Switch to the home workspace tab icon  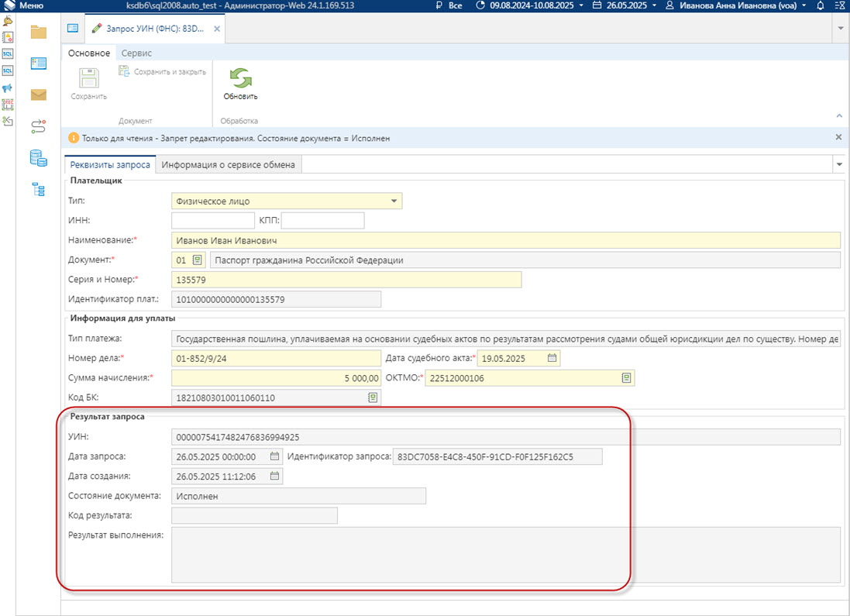pos(73,28)
